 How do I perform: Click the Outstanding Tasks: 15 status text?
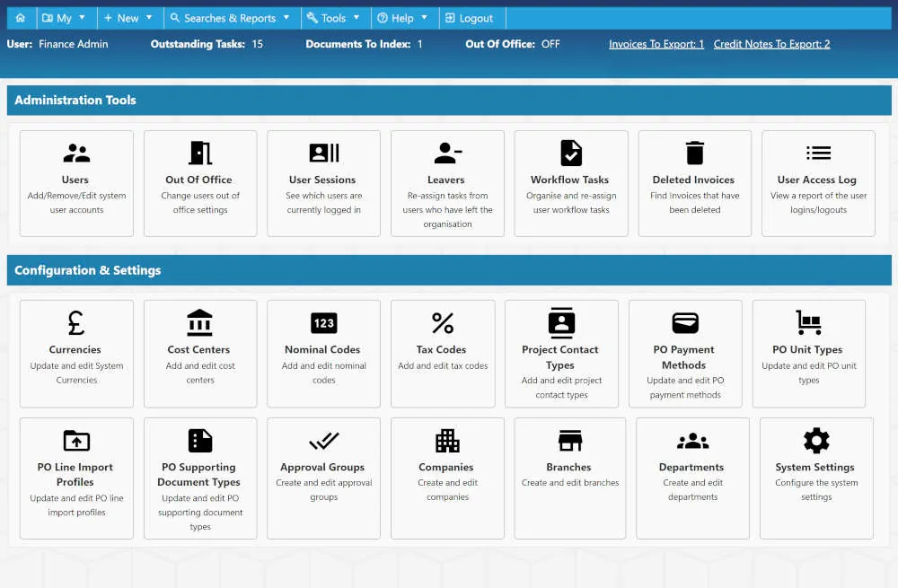[207, 44]
